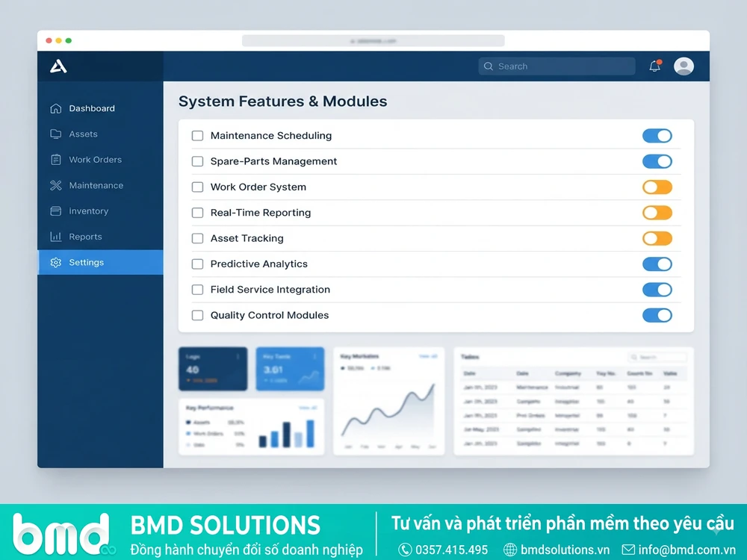This screenshot has width=747, height=560.
Task: Click the System Features & Modules heading
Action: pyautogui.click(x=283, y=102)
